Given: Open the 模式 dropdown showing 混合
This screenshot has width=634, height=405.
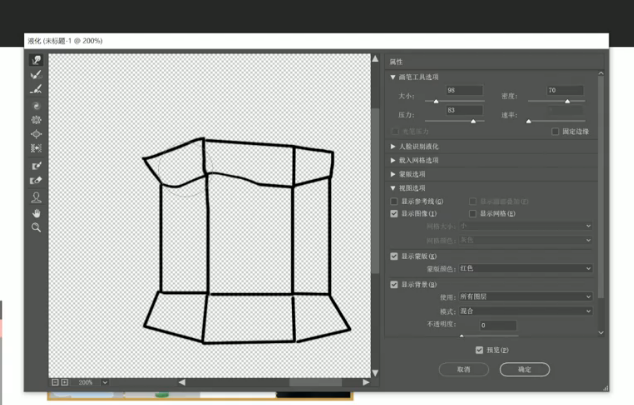Looking at the screenshot, I should (x=524, y=311).
